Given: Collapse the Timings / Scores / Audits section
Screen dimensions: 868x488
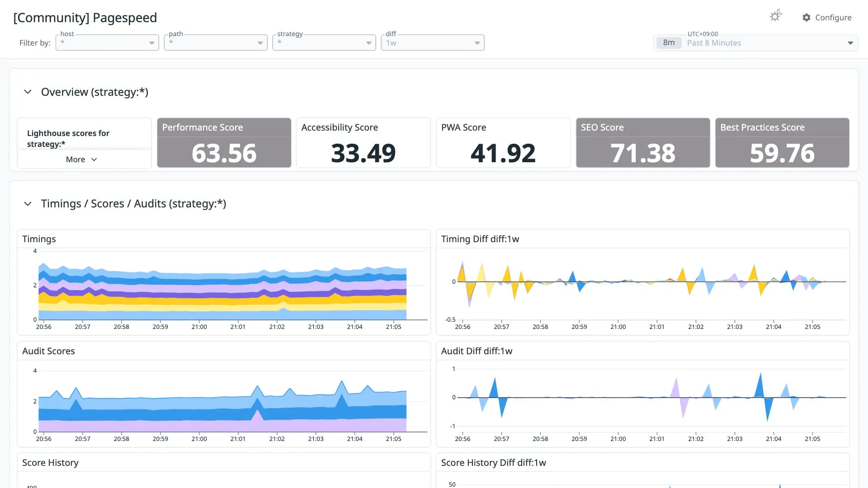Looking at the screenshot, I should coord(28,204).
